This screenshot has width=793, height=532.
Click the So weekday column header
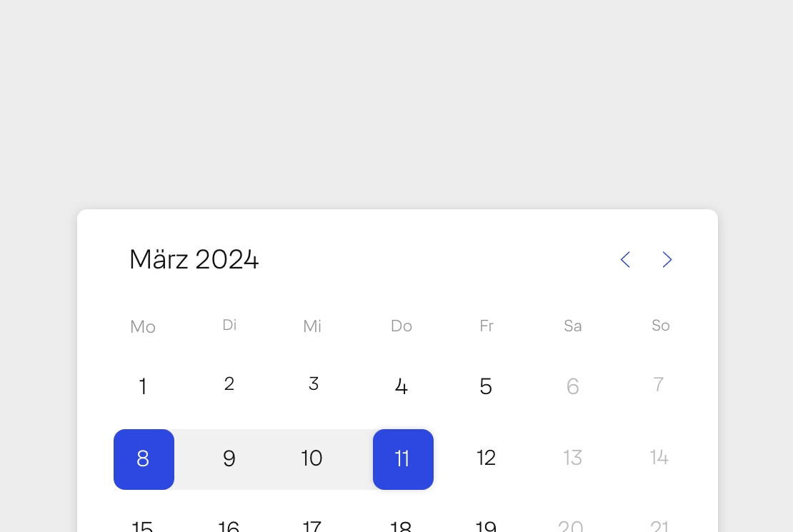(660, 326)
